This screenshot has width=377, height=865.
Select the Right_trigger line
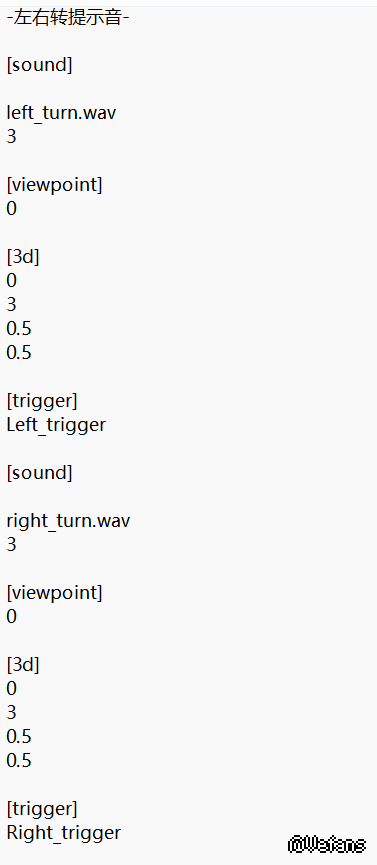click(63, 832)
